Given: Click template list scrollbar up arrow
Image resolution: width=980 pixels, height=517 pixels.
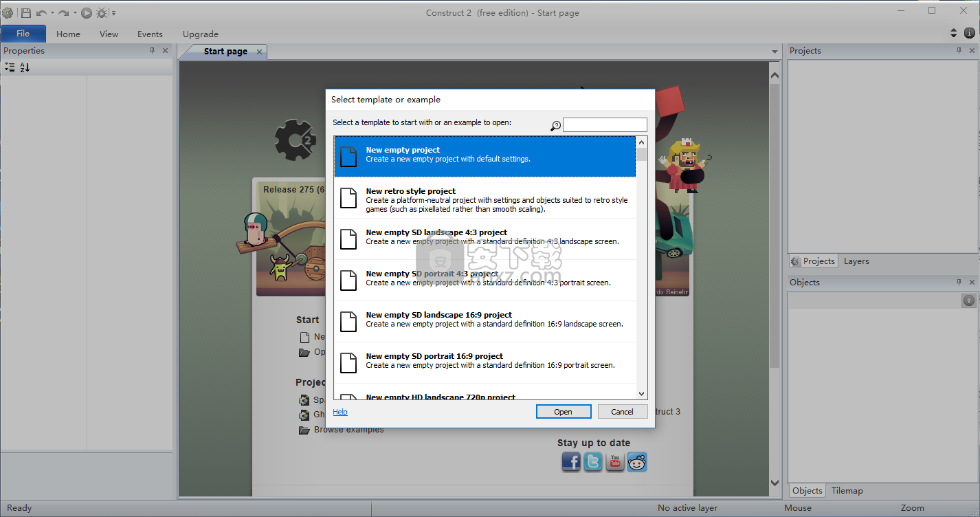Looking at the screenshot, I should click(x=642, y=142).
